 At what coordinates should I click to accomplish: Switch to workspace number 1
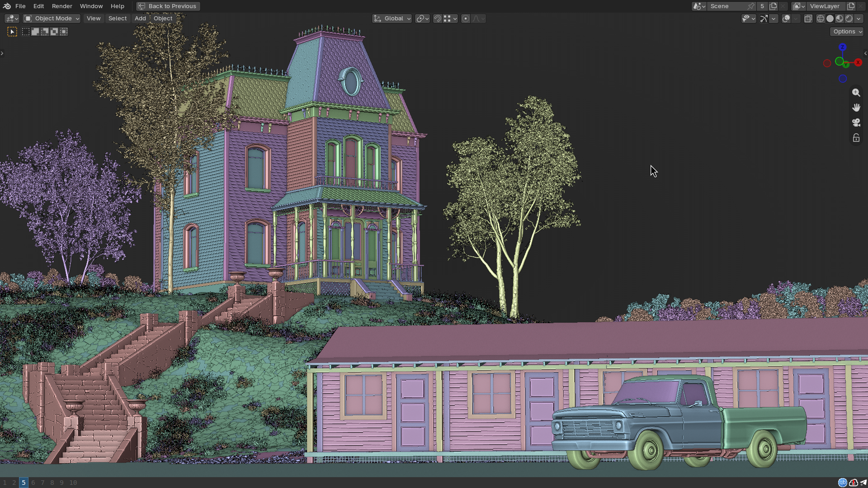[5, 483]
